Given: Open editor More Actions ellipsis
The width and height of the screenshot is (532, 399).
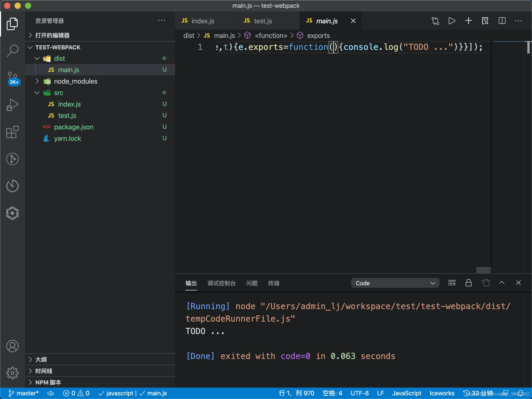Looking at the screenshot, I should (518, 21).
